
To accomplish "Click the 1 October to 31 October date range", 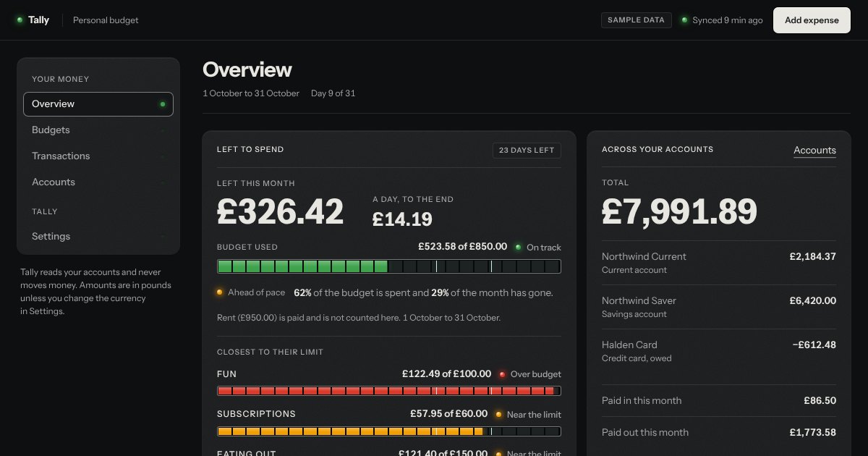I will [251, 93].
